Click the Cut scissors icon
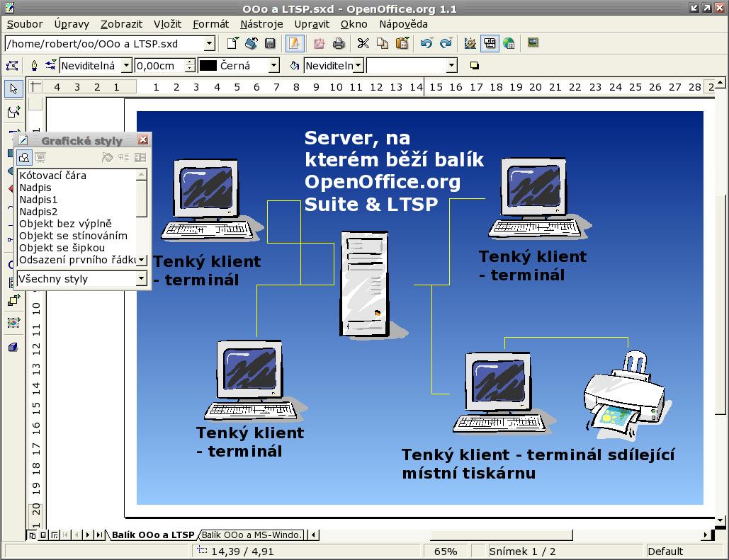 coord(363,44)
